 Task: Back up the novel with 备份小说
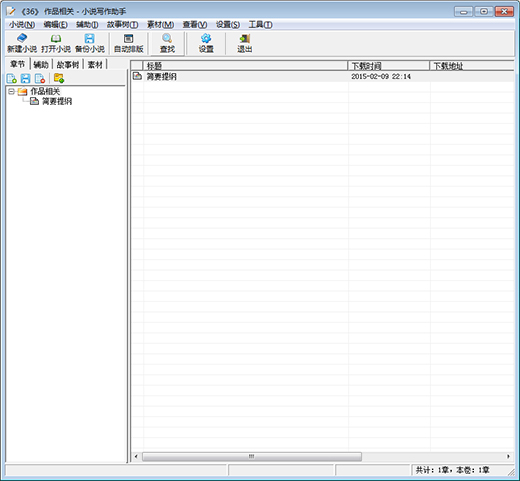(90, 43)
